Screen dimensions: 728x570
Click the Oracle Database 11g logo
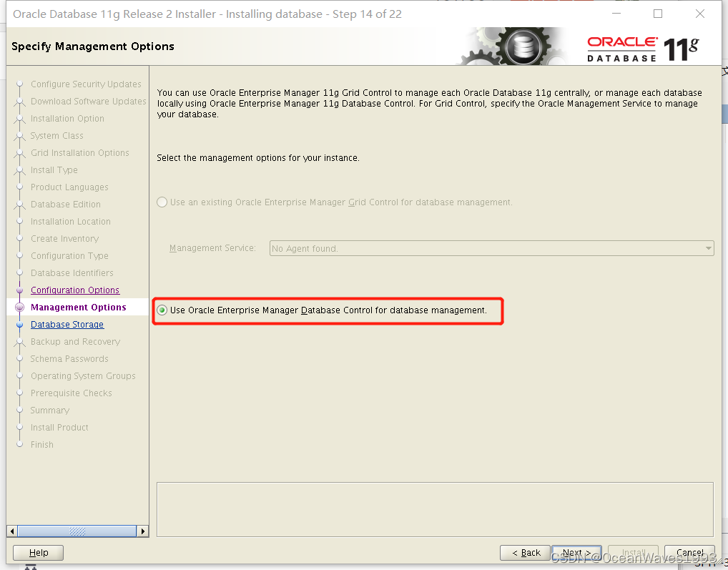tap(643, 48)
